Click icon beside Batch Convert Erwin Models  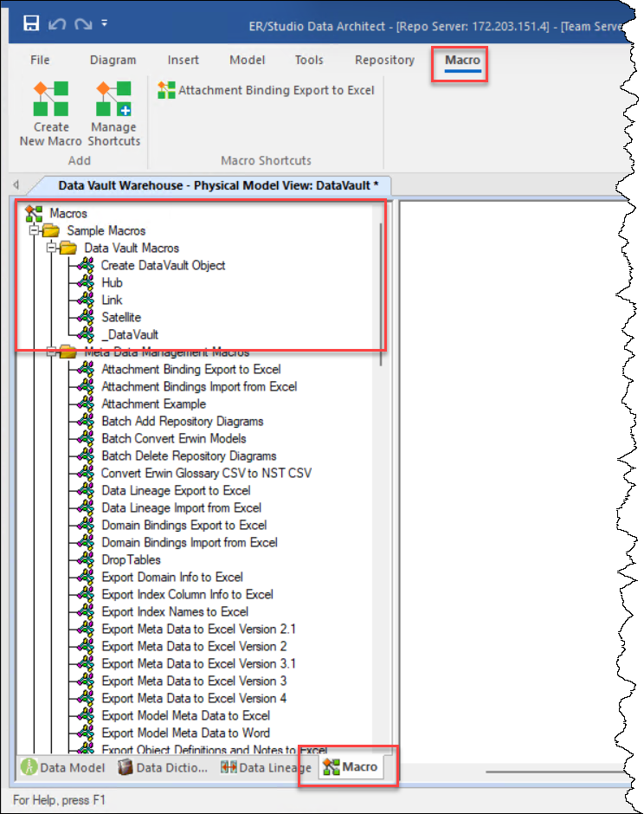[x=86, y=439]
